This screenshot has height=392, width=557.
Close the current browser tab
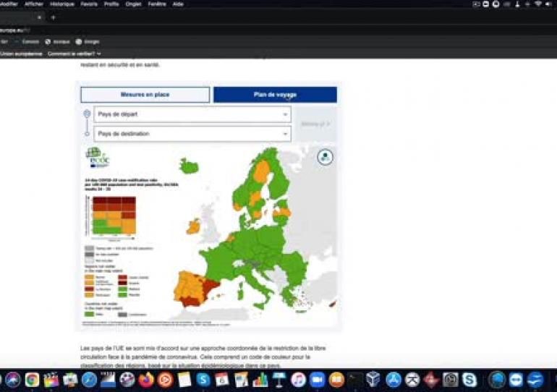(40, 17)
